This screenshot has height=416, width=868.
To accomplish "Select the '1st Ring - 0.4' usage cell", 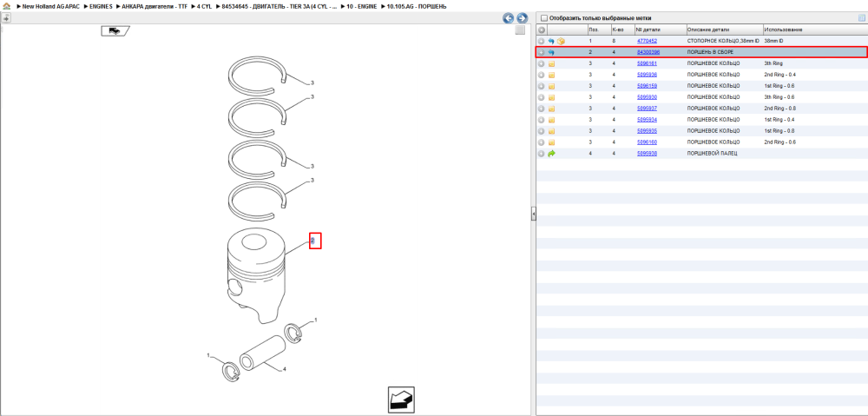I will (779, 120).
